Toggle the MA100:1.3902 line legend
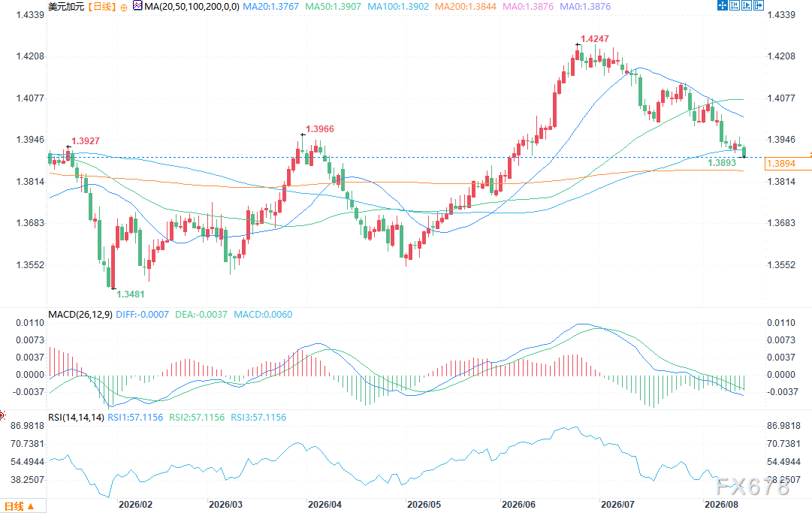This screenshot has height=513, width=812. tap(398, 7)
